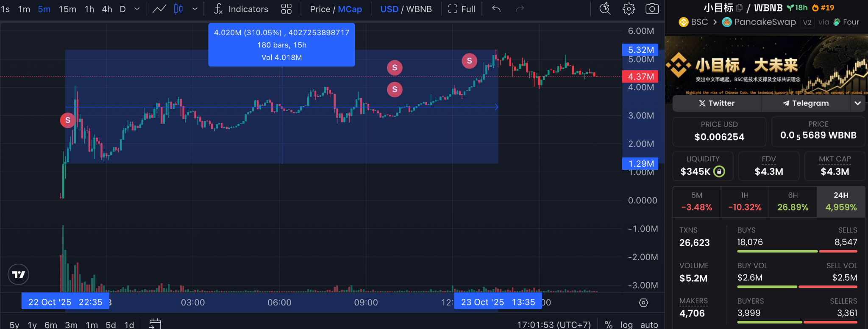Image resolution: width=868 pixels, height=329 pixels.
Task: Open the Telegram link
Action: coord(805,103)
